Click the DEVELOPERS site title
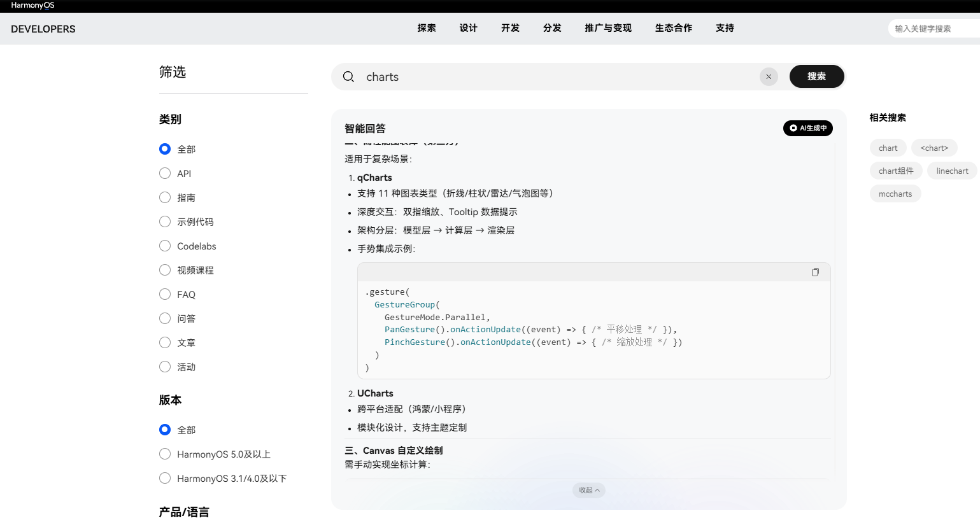Screen dimensions: 980x520 pos(43,29)
